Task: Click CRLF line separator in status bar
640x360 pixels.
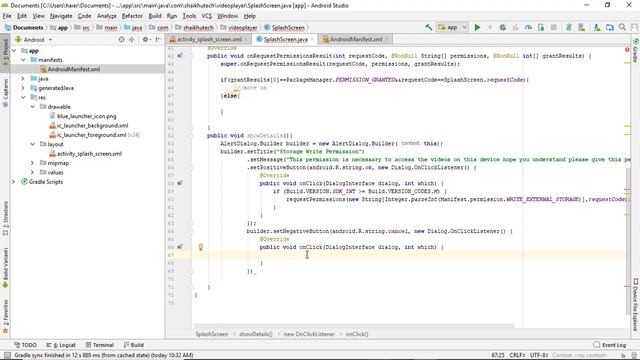Action: (x=517, y=355)
